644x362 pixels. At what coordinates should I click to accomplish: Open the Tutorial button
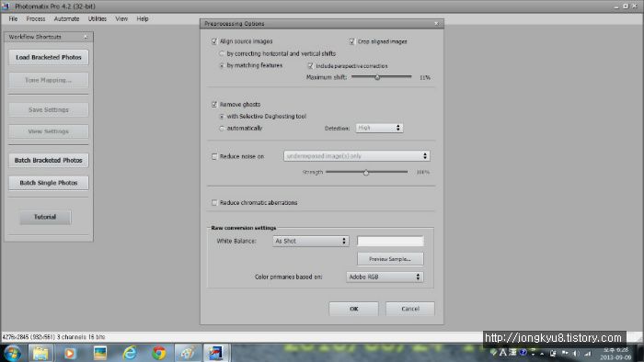[x=45, y=217]
